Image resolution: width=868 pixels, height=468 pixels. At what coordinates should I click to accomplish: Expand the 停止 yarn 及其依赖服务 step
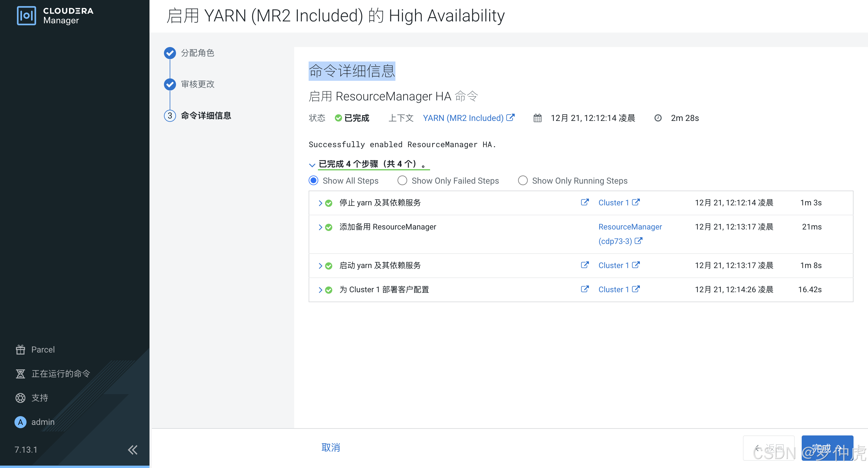coord(320,203)
